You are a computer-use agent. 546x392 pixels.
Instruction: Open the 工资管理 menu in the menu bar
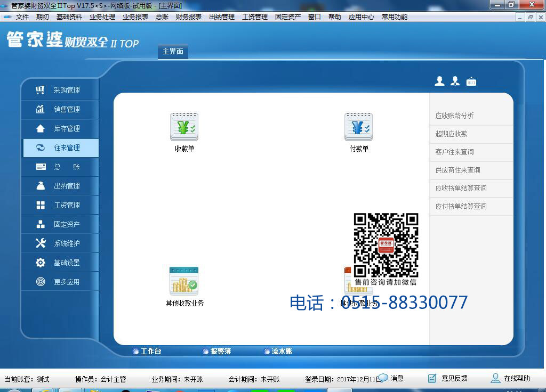tap(254, 17)
